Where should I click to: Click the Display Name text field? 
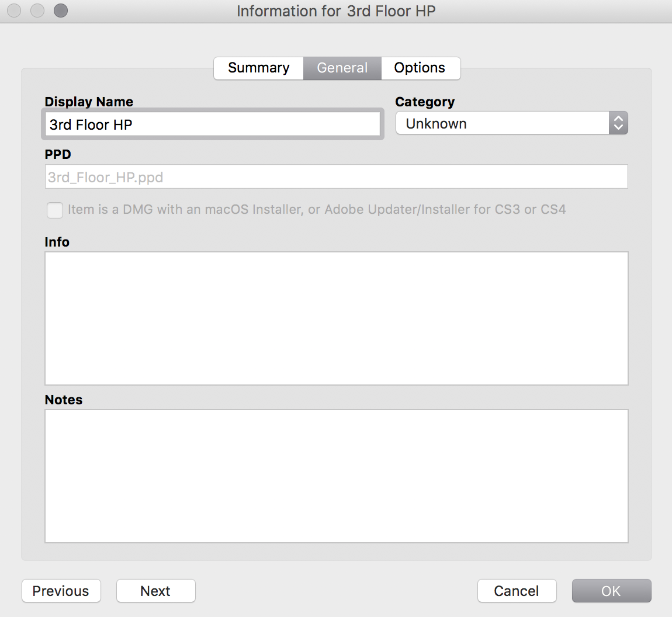pos(213,124)
